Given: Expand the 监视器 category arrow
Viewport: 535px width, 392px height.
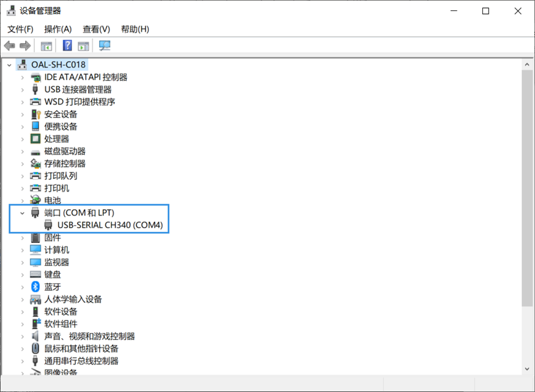Looking at the screenshot, I should point(22,262).
